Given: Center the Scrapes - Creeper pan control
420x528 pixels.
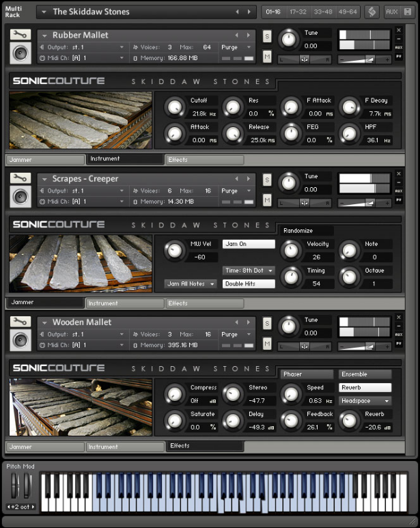Looking at the screenshot, I should (x=304, y=203).
